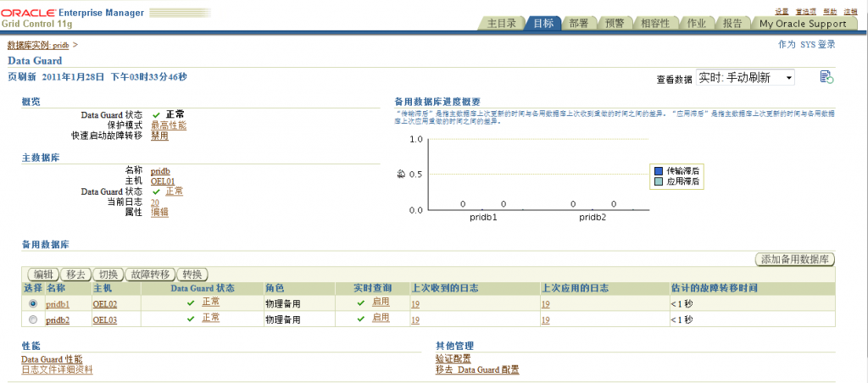The height and width of the screenshot is (383, 868).
Task: Open the Data Guard 性能 link
Action: (52, 359)
